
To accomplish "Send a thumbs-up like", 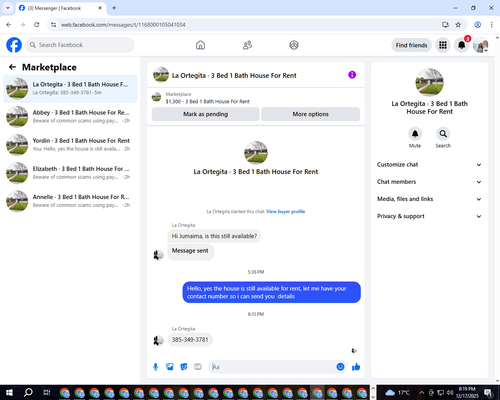I will coord(356,367).
